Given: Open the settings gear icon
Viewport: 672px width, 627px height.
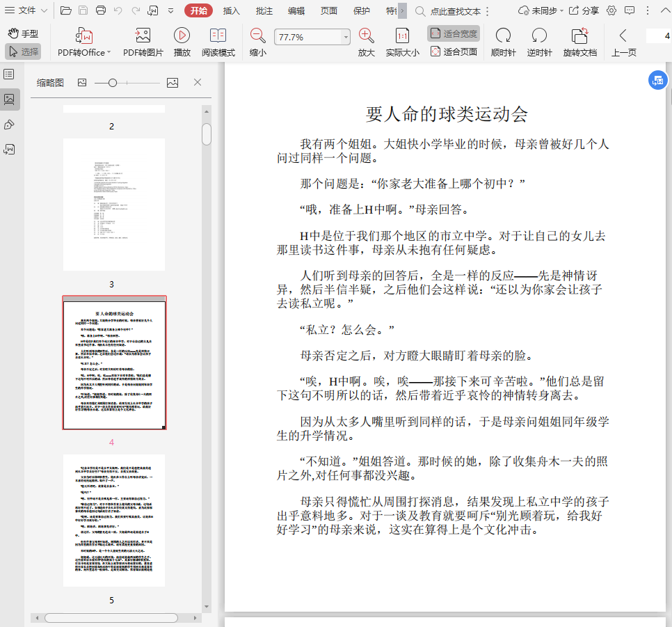Looking at the screenshot, I should (611, 10).
